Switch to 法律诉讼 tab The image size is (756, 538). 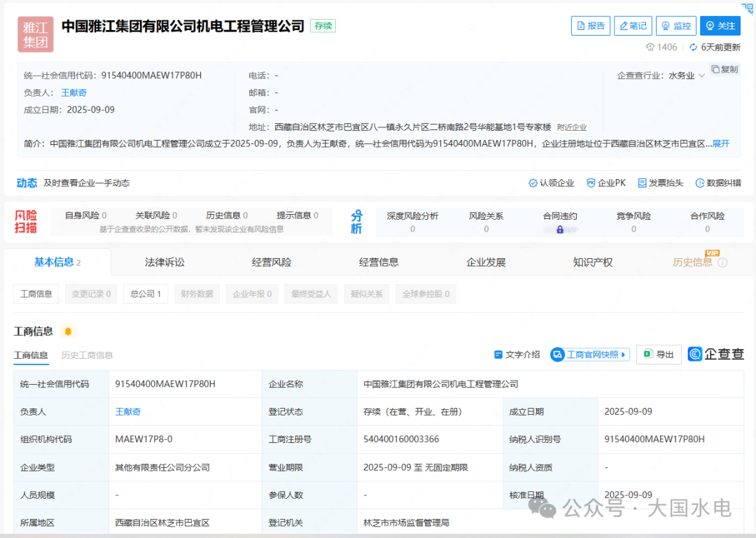click(164, 262)
